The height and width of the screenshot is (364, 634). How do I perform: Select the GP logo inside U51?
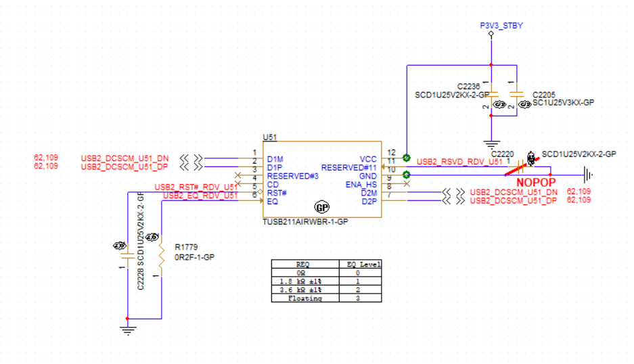(322, 208)
